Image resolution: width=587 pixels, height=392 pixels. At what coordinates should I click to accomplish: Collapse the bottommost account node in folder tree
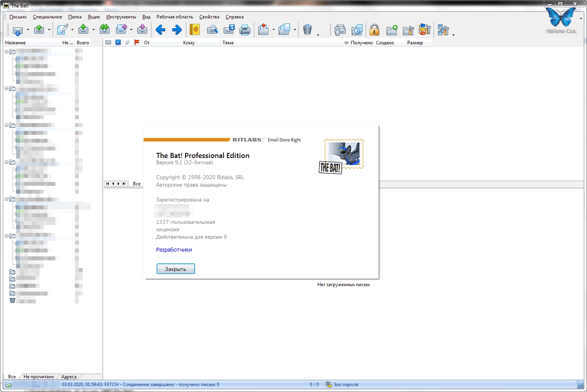(x=6, y=236)
